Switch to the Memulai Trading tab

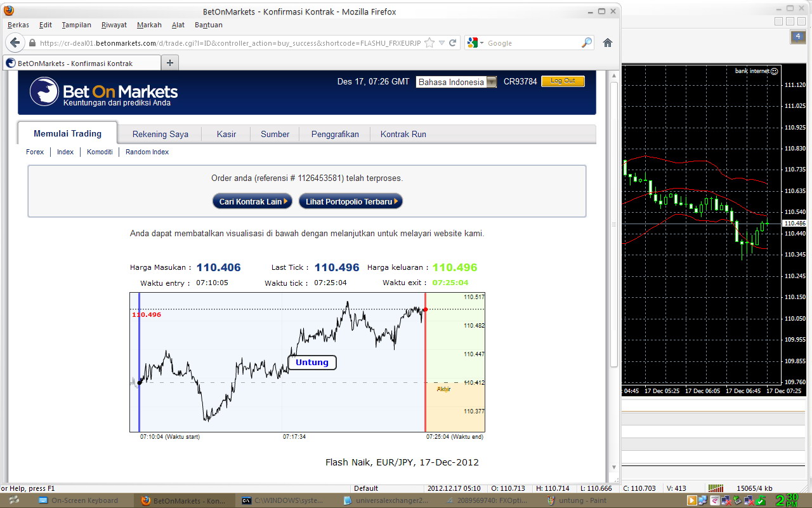coord(68,133)
